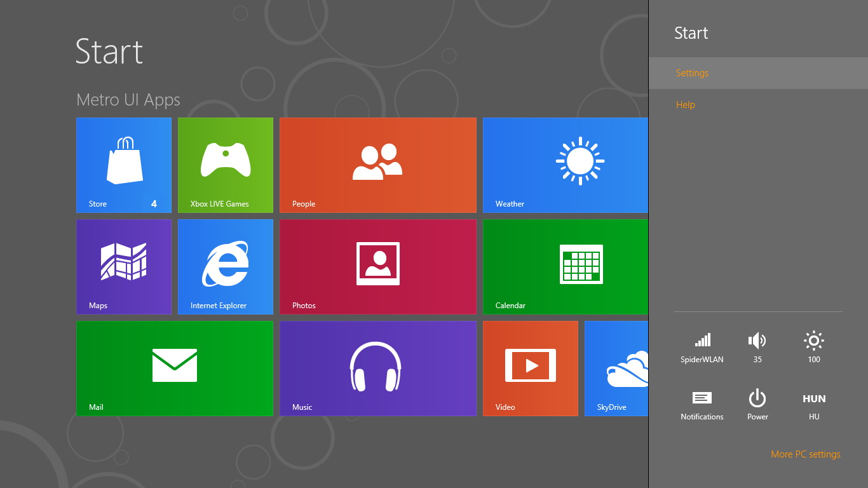This screenshot has width=868, height=488.
Task: Open the Mail tile
Action: 175,369
